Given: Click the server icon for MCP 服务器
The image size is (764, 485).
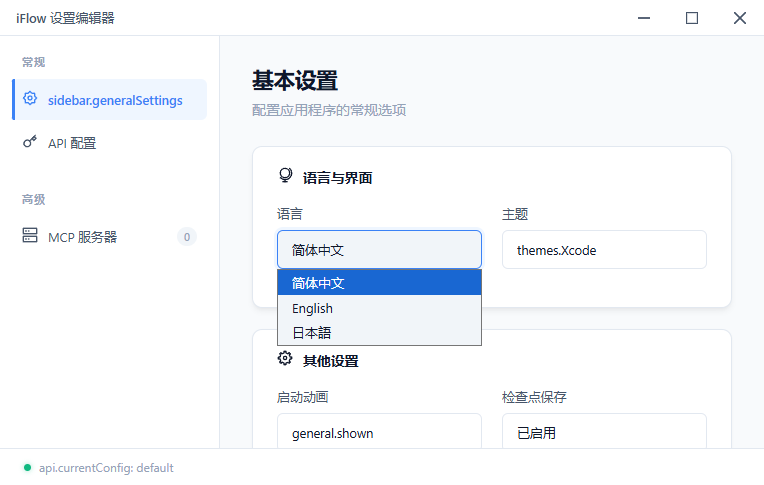Looking at the screenshot, I should pos(30,237).
